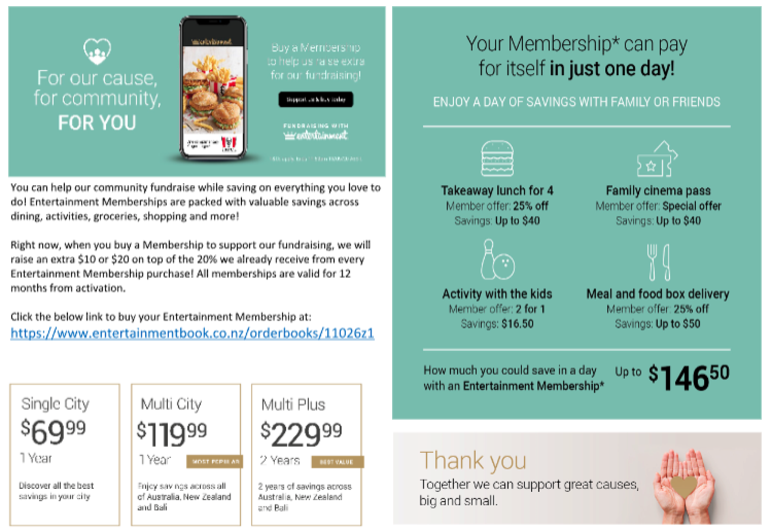The height and width of the screenshot is (532, 772).
Task: Click the Thank you banner heading
Action: [473, 460]
